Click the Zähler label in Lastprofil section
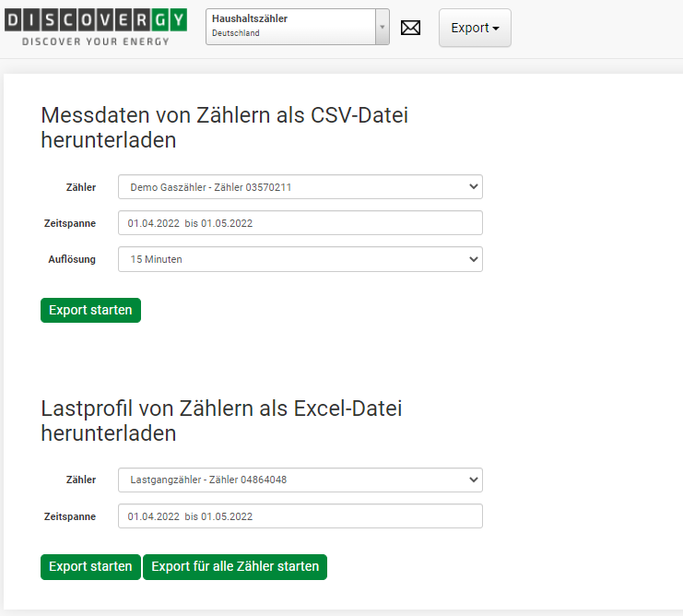The image size is (683, 616). pos(81,480)
